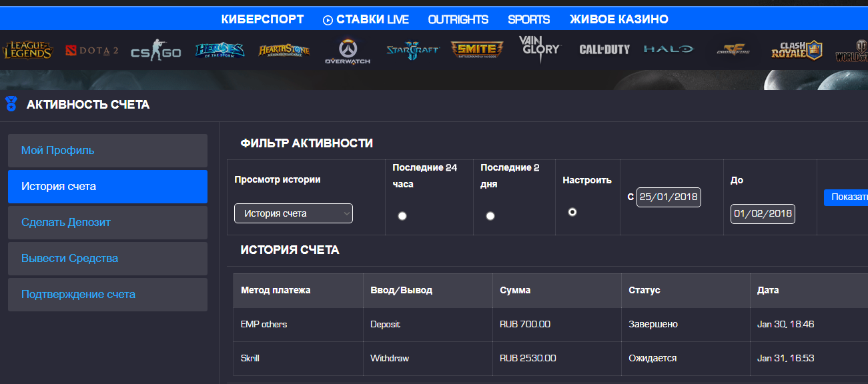Click the start date field 25/01/2018
The width and height of the screenshot is (868, 384).
(669, 197)
